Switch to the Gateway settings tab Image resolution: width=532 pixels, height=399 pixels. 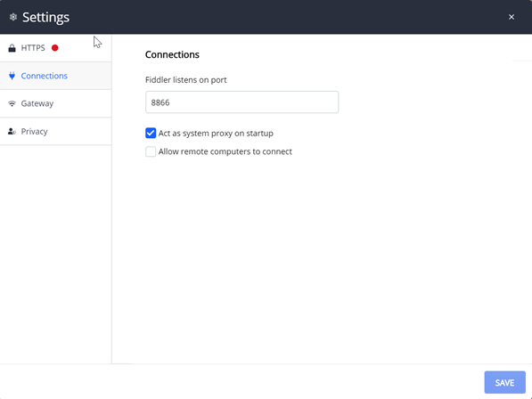(x=55, y=103)
